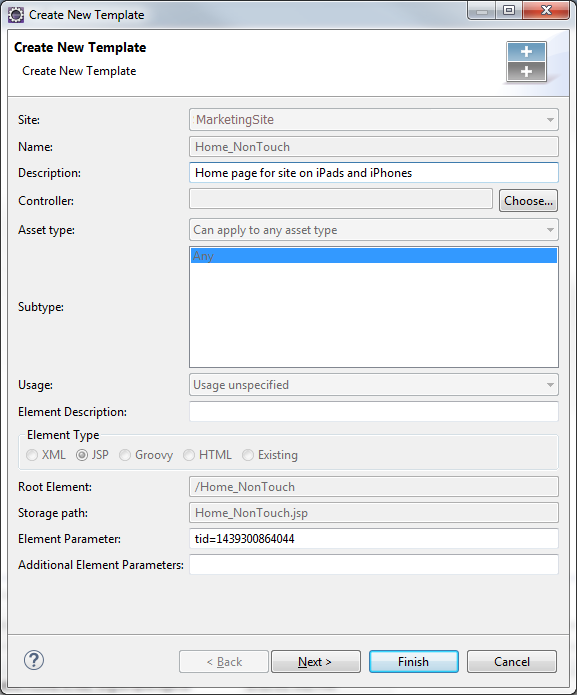The width and height of the screenshot is (577, 695).
Task: Click the help question mark icon
Action: [34, 660]
